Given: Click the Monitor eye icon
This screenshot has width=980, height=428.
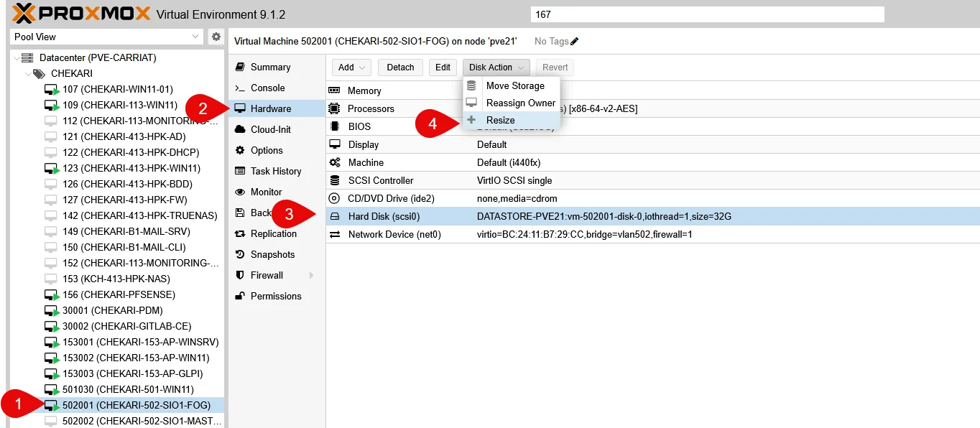Looking at the screenshot, I should click(240, 192).
